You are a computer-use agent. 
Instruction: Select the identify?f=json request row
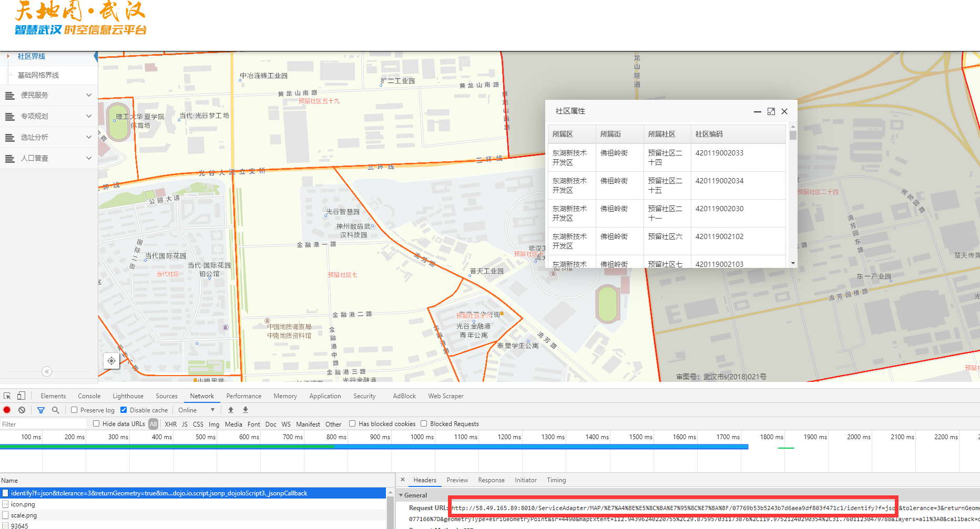click(193, 493)
